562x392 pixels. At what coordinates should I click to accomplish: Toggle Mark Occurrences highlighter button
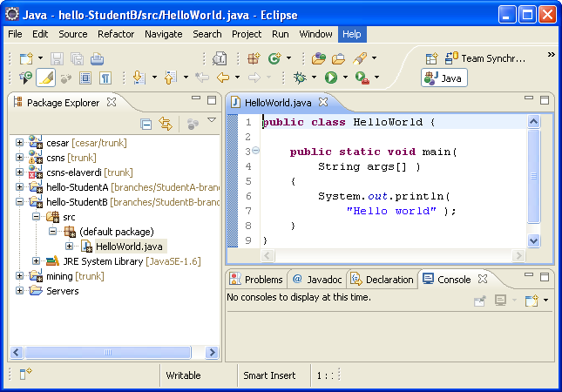click(x=46, y=78)
